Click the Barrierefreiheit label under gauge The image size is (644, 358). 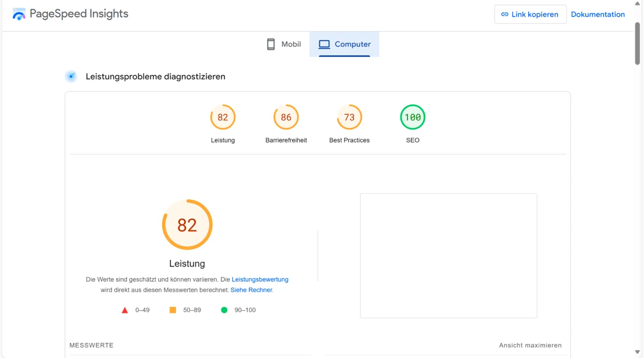(286, 140)
